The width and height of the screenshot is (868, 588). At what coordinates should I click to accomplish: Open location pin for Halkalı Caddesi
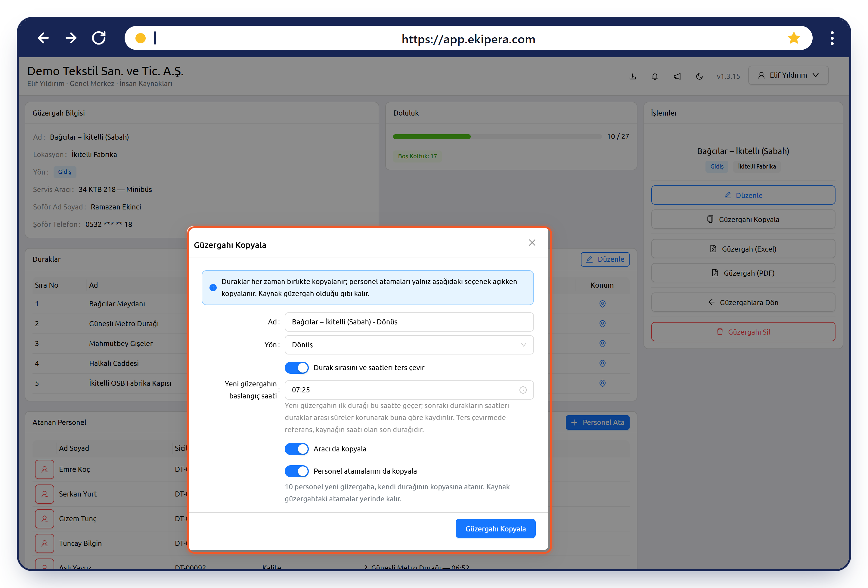click(603, 363)
